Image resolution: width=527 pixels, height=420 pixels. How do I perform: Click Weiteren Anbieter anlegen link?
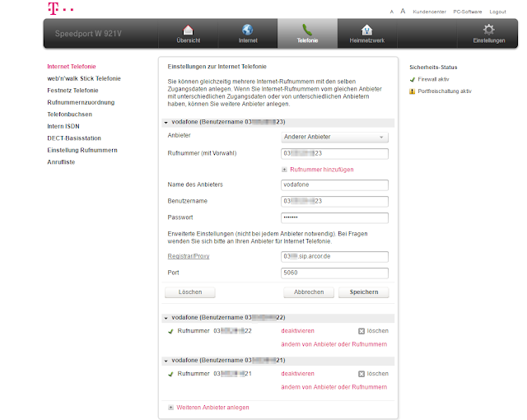pos(212,408)
